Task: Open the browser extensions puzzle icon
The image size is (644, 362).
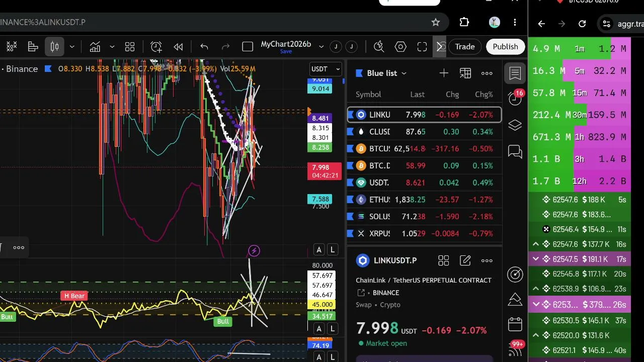Action: (464, 22)
